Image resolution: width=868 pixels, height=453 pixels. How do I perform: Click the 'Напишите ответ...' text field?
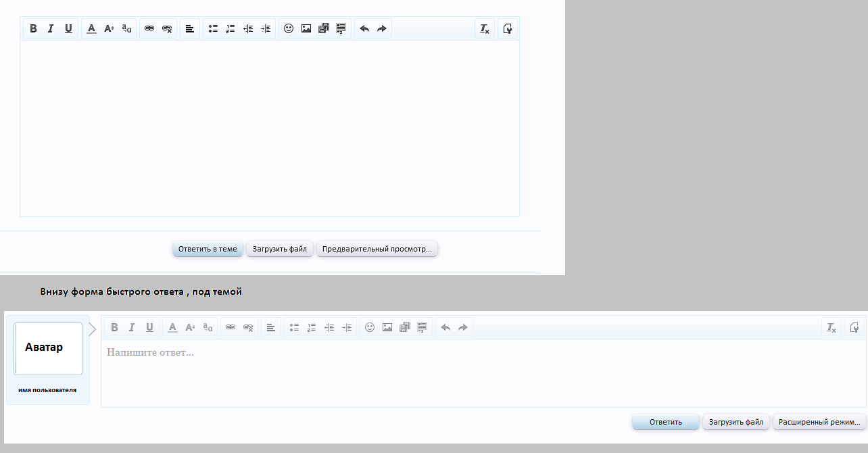pyautogui.click(x=473, y=372)
